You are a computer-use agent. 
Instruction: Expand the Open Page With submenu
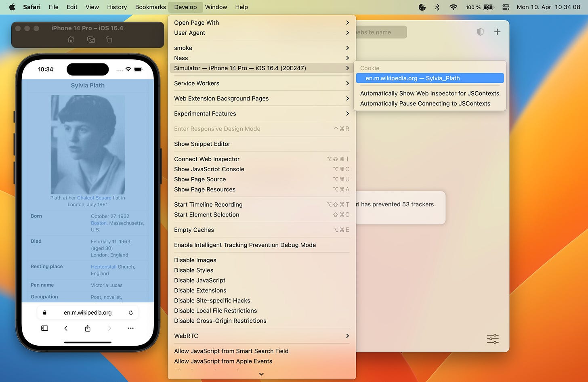click(262, 23)
